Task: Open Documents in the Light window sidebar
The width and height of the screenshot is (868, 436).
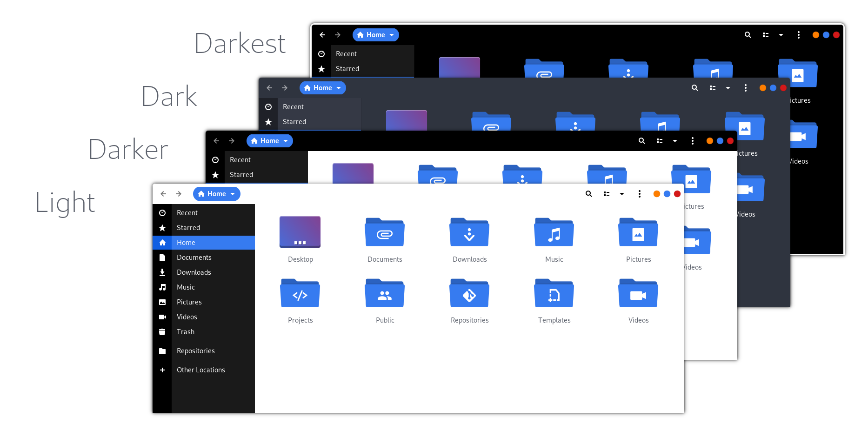Action: pos(204,258)
